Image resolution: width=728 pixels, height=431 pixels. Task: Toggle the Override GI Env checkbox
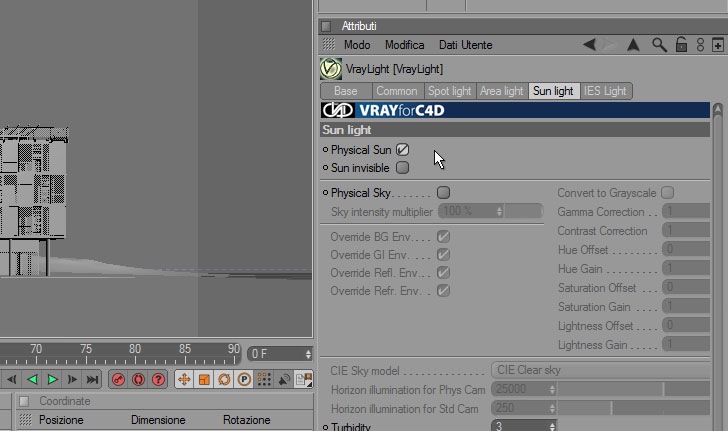(443, 255)
